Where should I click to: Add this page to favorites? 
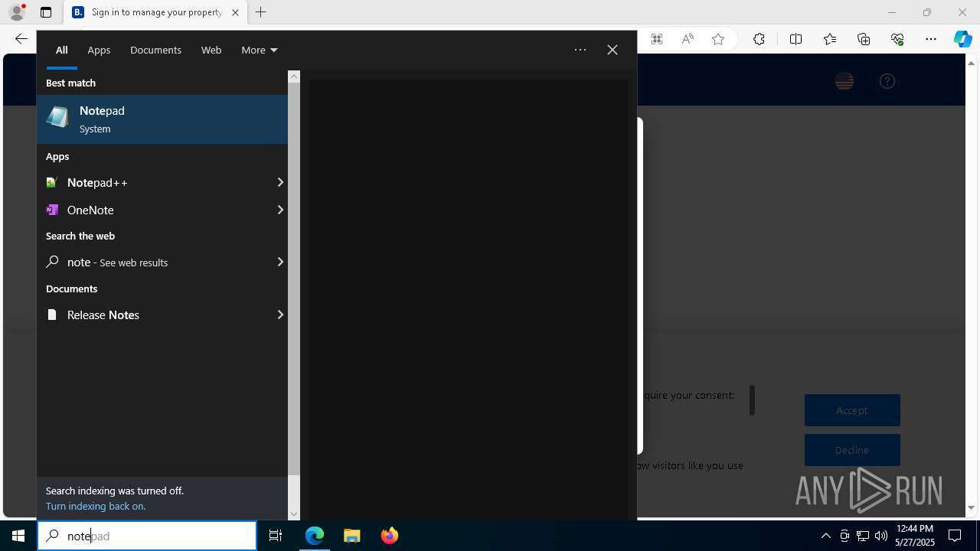click(718, 39)
